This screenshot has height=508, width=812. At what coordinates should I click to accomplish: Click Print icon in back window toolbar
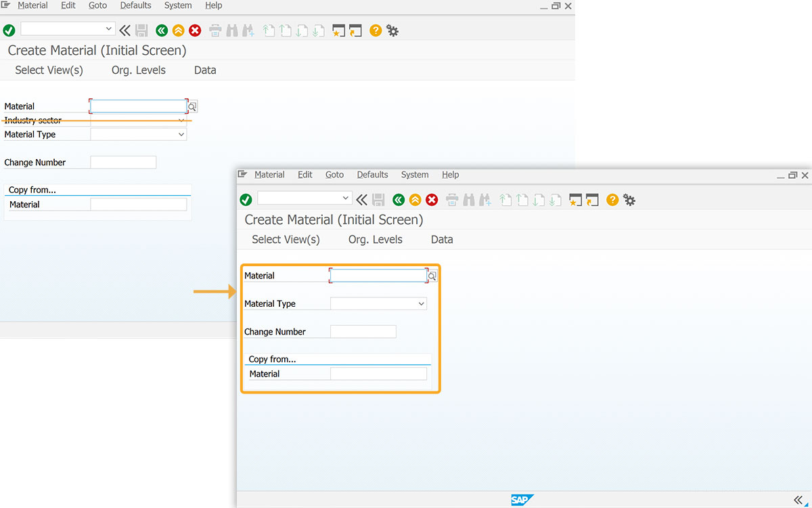tap(215, 30)
